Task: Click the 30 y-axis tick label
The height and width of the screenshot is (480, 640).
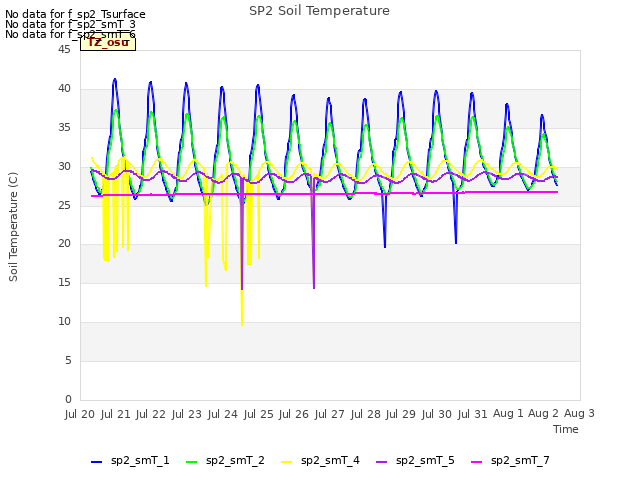Action: click(64, 166)
